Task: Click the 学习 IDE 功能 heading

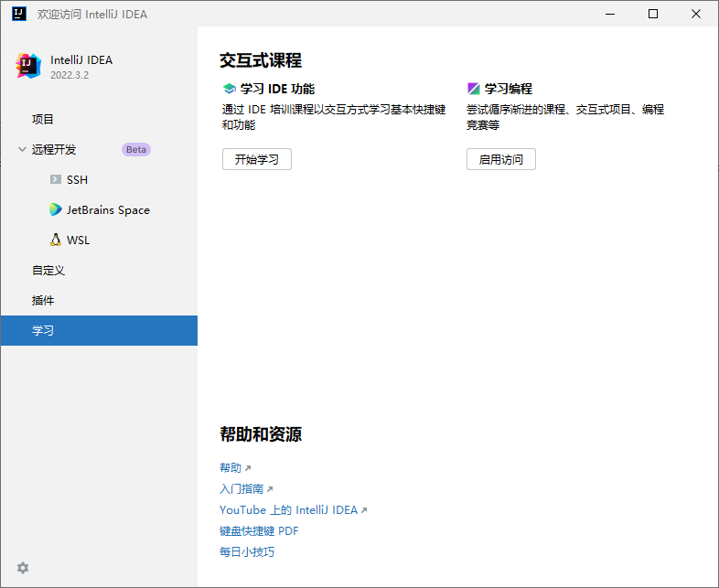Action: (x=277, y=89)
